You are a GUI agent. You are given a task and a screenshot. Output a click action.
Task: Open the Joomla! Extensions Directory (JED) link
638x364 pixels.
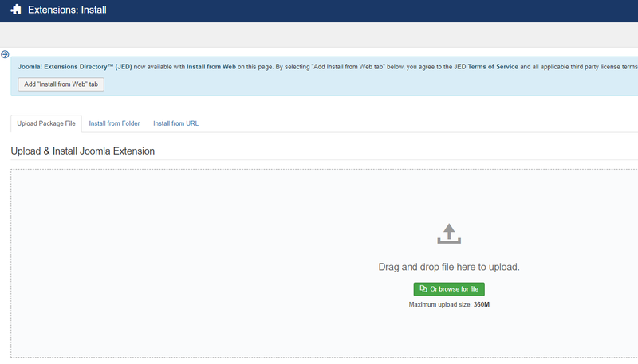[75, 67]
